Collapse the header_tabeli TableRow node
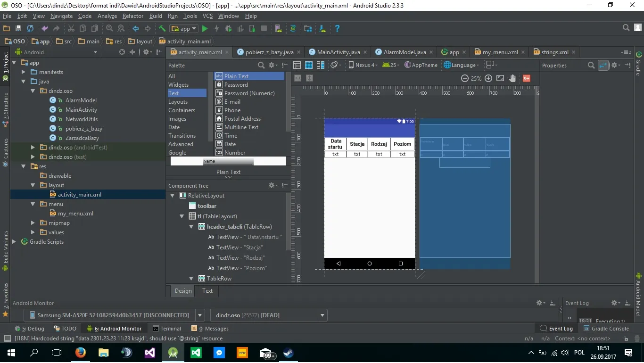Viewport: 644px width, 363px height. click(191, 227)
